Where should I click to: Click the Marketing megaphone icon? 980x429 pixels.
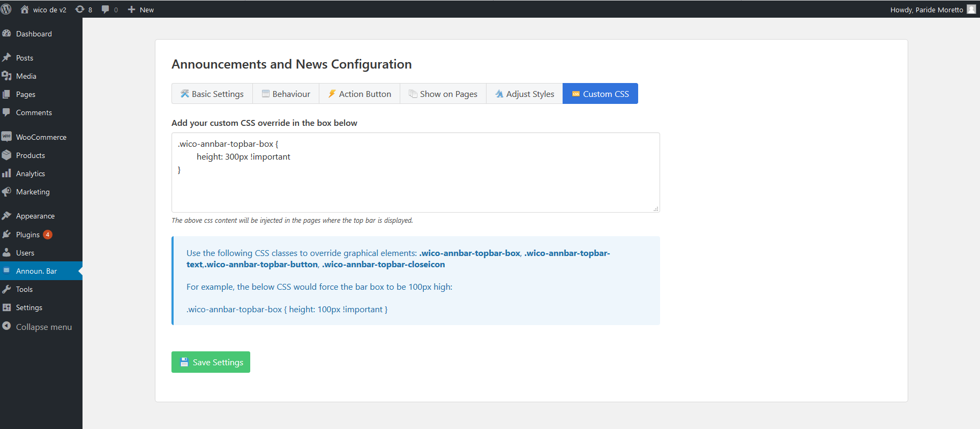6,191
